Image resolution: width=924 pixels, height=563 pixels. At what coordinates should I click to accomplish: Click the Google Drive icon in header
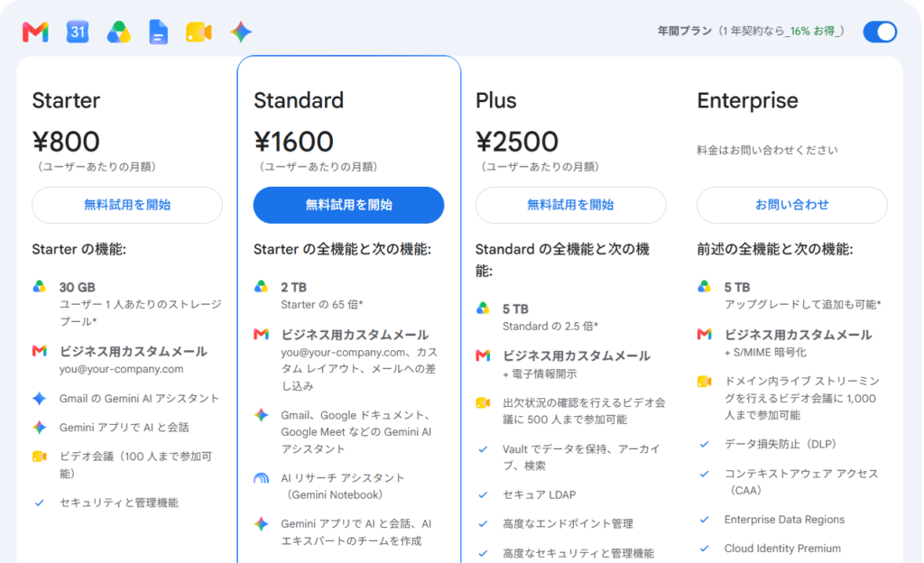(118, 32)
